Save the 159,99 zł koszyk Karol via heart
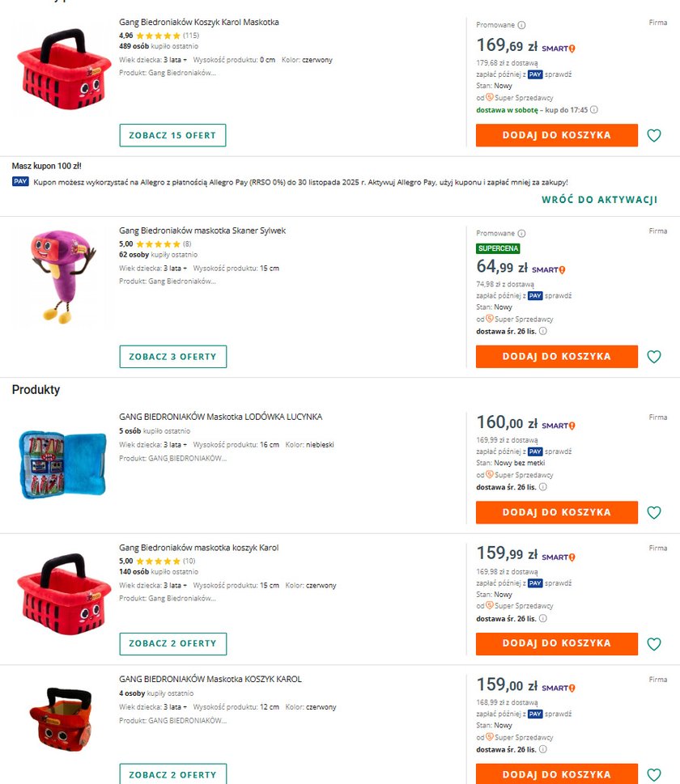This screenshot has height=784, width=680. [x=654, y=644]
